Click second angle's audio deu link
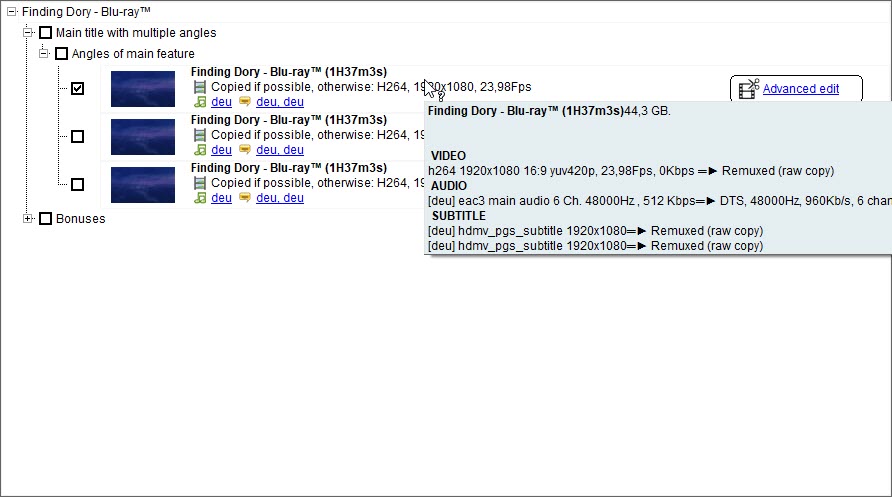Image resolution: width=892 pixels, height=497 pixels. click(221, 150)
